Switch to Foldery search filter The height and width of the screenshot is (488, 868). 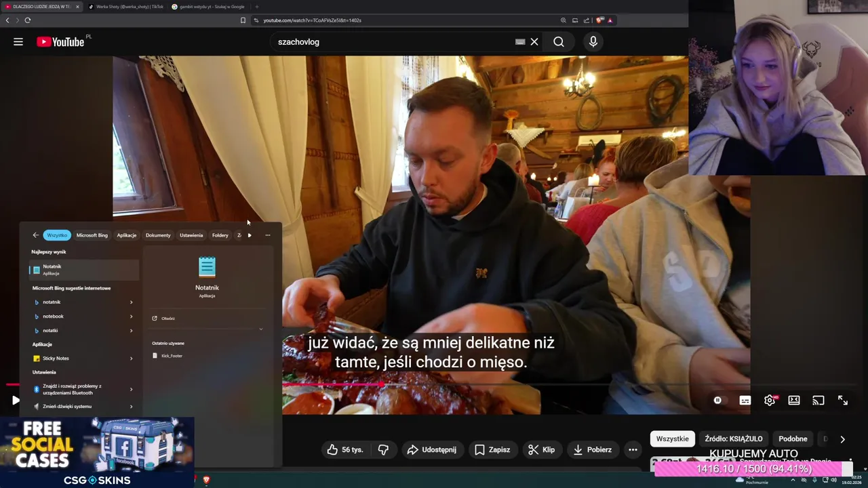pos(220,235)
